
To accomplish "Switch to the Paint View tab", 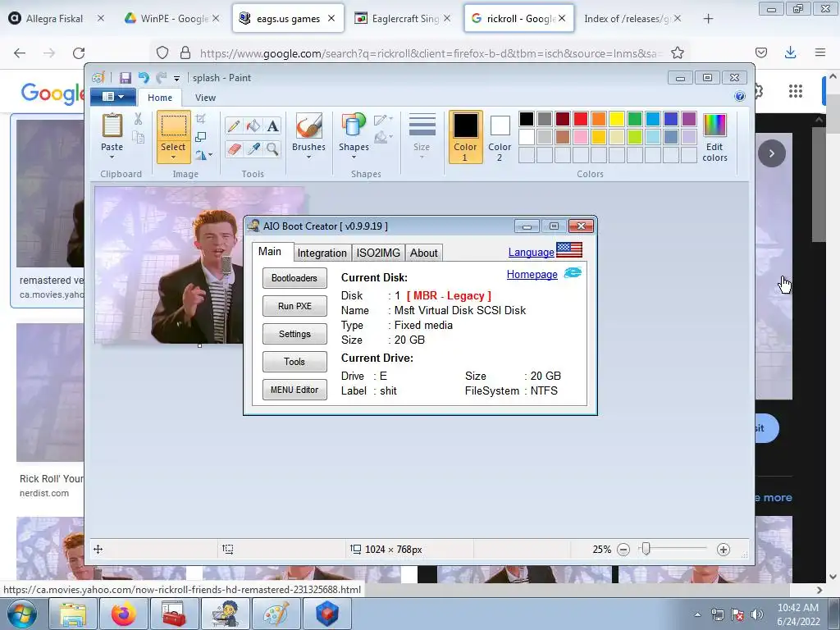I will pos(205,98).
